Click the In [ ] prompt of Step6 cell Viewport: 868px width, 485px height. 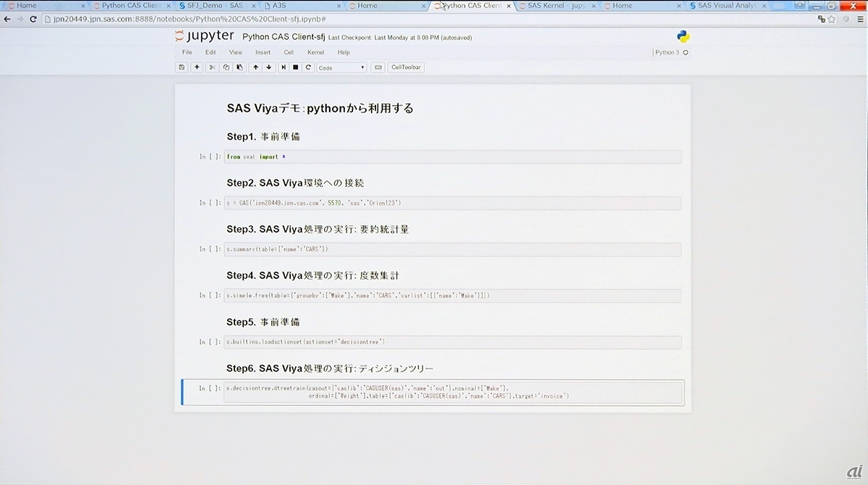[210, 388]
